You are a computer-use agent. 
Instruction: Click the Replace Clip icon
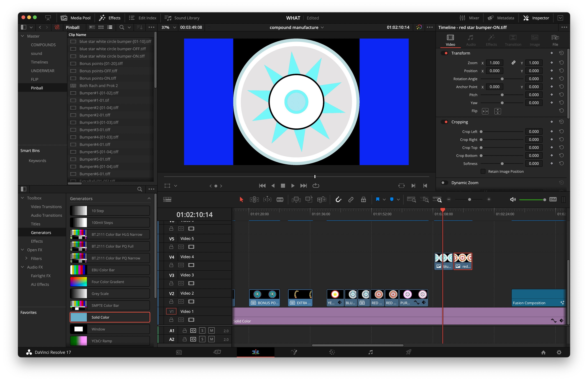click(x=322, y=199)
